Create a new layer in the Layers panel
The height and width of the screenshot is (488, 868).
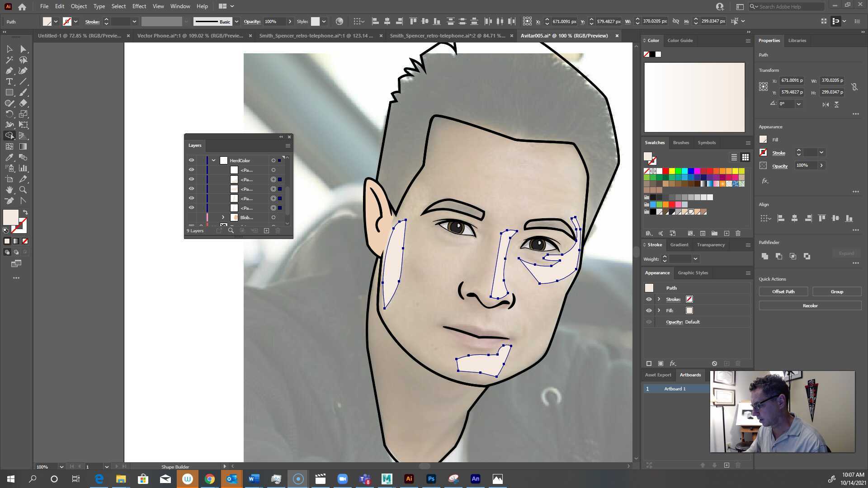(x=266, y=230)
